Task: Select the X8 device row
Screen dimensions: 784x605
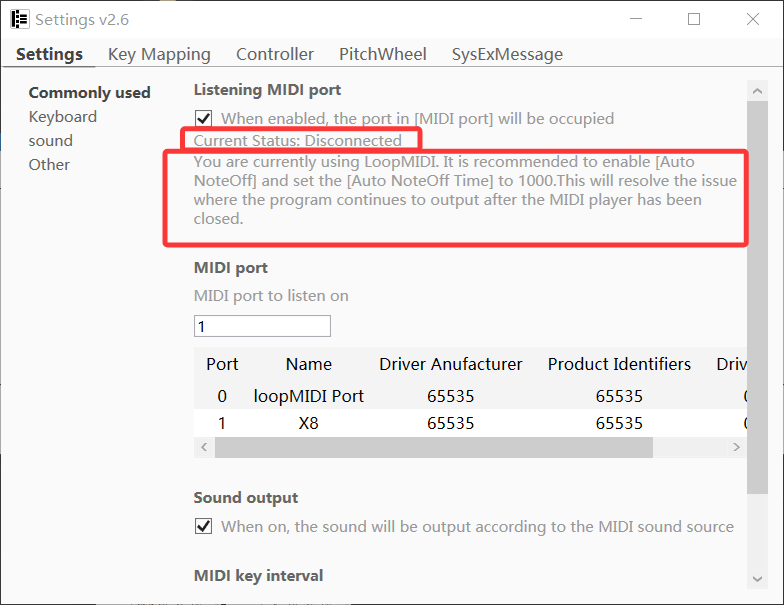Action: [x=308, y=423]
